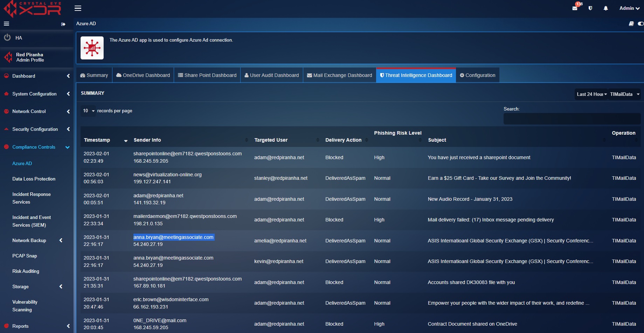644x333 pixels.
Task: Click the HA power icon
Action: pos(7,37)
